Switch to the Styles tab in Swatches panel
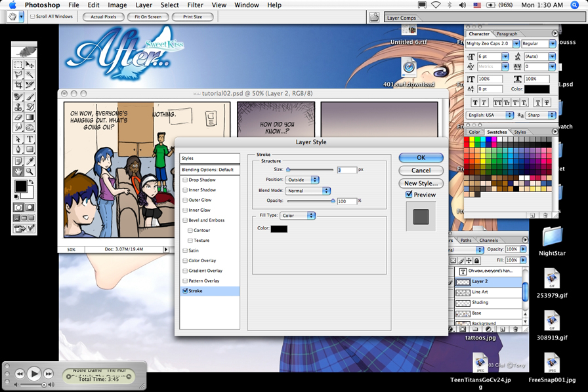The image size is (588, 392). pos(520,132)
